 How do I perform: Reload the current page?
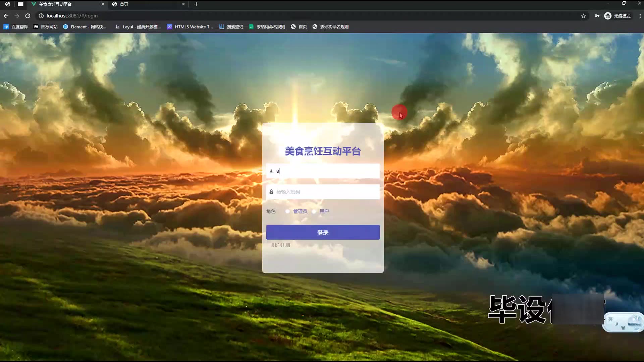point(28,16)
